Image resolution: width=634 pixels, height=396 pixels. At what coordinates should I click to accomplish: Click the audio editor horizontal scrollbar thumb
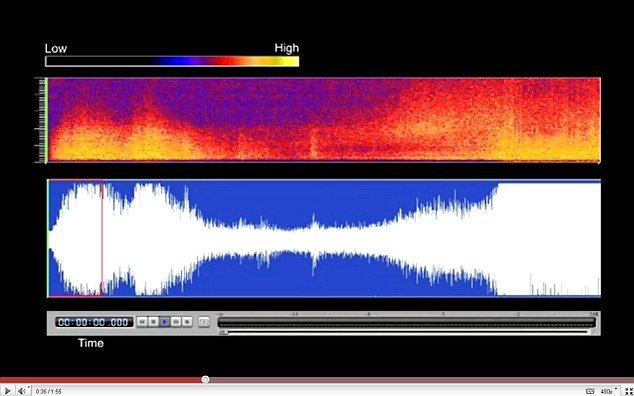(223, 332)
